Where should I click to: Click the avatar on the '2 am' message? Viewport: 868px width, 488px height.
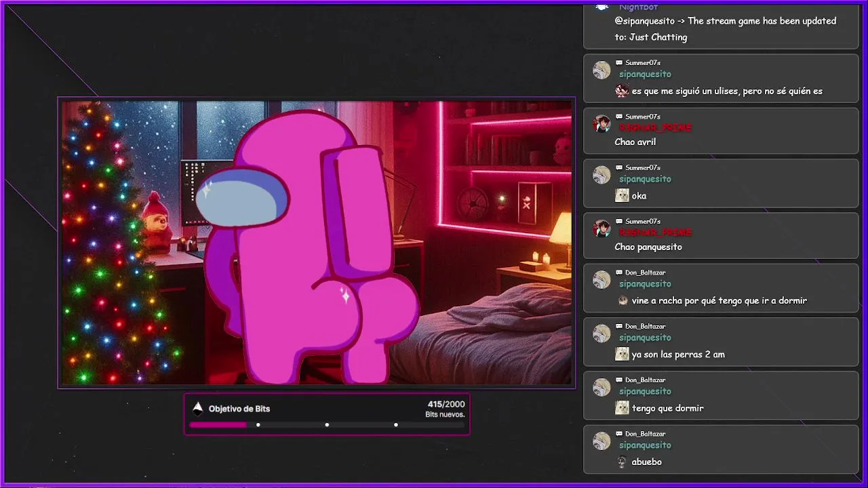pos(601,333)
